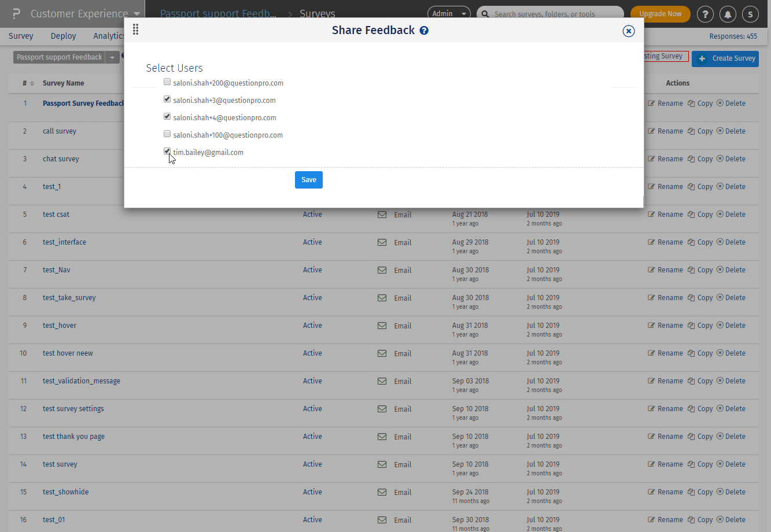Click the email envelope icon in test_Nav row
This screenshot has height=532, width=771.
[382, 270]
